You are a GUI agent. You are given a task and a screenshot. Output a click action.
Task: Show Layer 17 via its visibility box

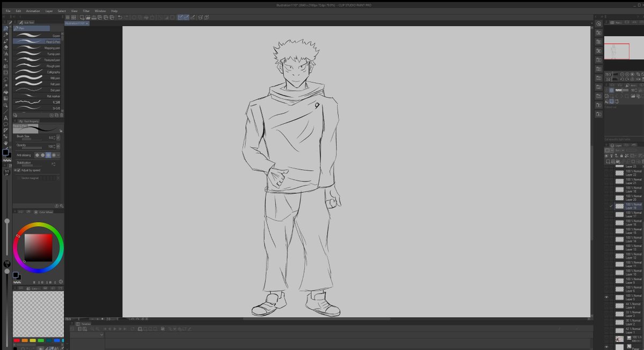pos(606,214)
